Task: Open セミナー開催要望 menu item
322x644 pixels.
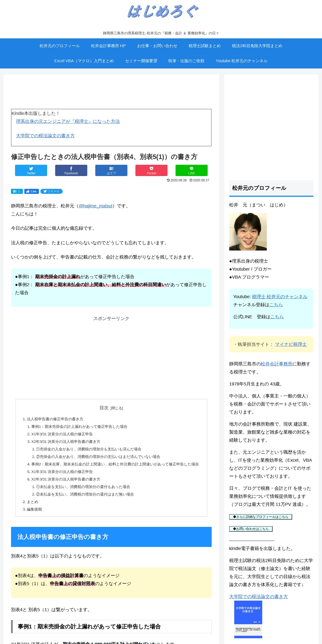Action: pyautogui.click(x=141, y=61)
